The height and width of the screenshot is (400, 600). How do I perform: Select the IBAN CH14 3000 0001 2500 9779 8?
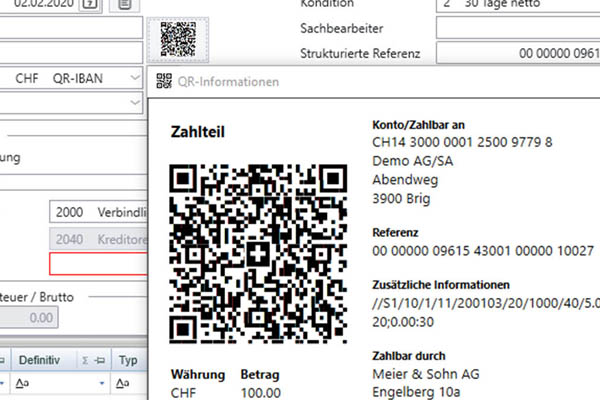(x=462, y=142)
